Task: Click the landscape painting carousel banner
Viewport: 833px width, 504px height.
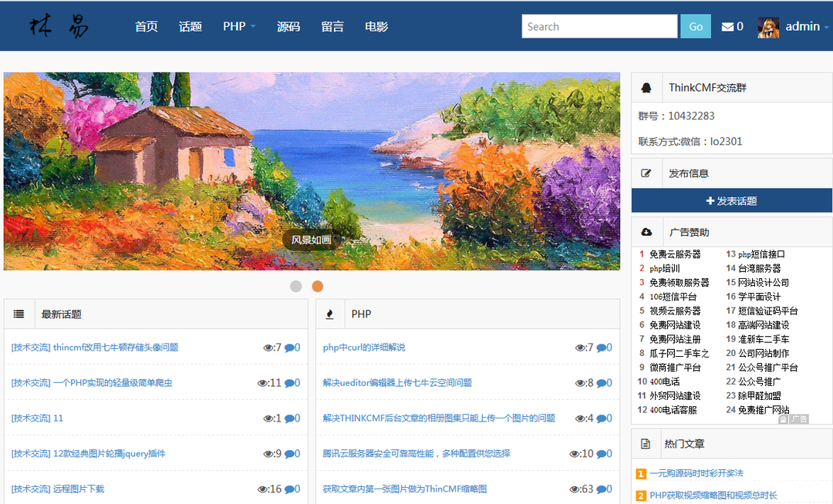Action: tap(312, 171)
